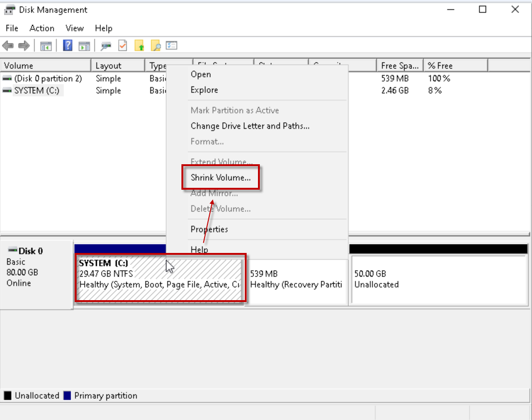Toggle the Show/Hide Console Tree icon
This screenshot has width=532, height=420.
46,46
